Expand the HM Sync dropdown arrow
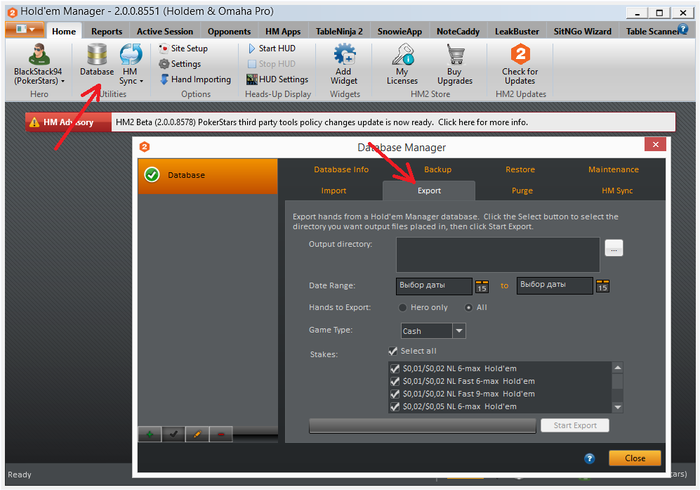Viewport: 700px width, 490px height. [142, 81]
